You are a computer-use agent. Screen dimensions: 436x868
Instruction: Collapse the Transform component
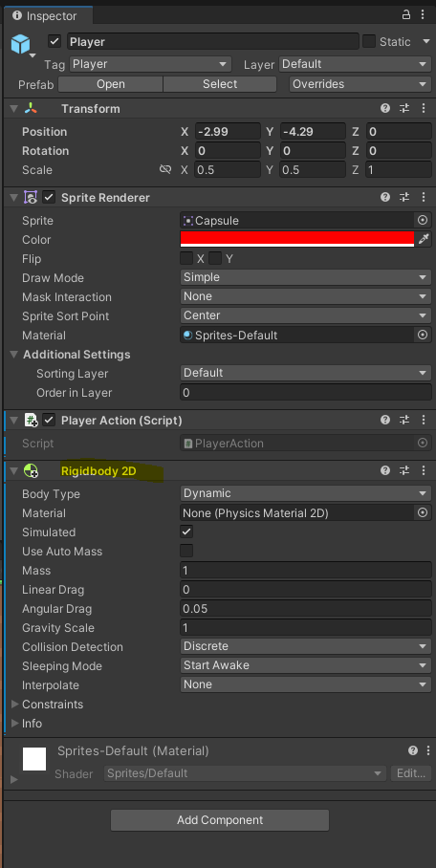click(13, 109)
